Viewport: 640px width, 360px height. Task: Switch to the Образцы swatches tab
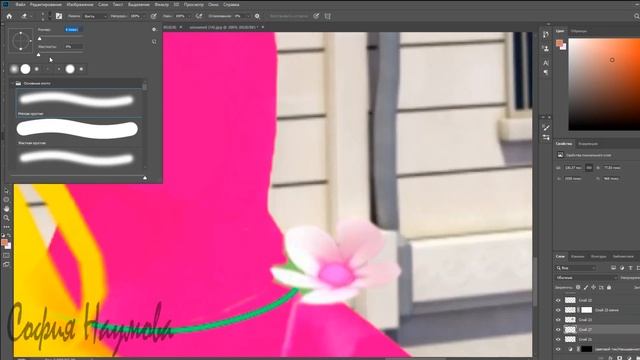click(x=579, y=31)
